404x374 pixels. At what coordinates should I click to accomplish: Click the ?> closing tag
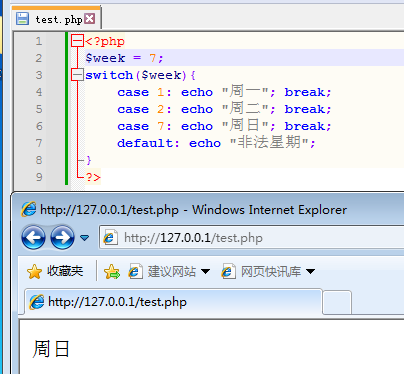click(93, 177)
